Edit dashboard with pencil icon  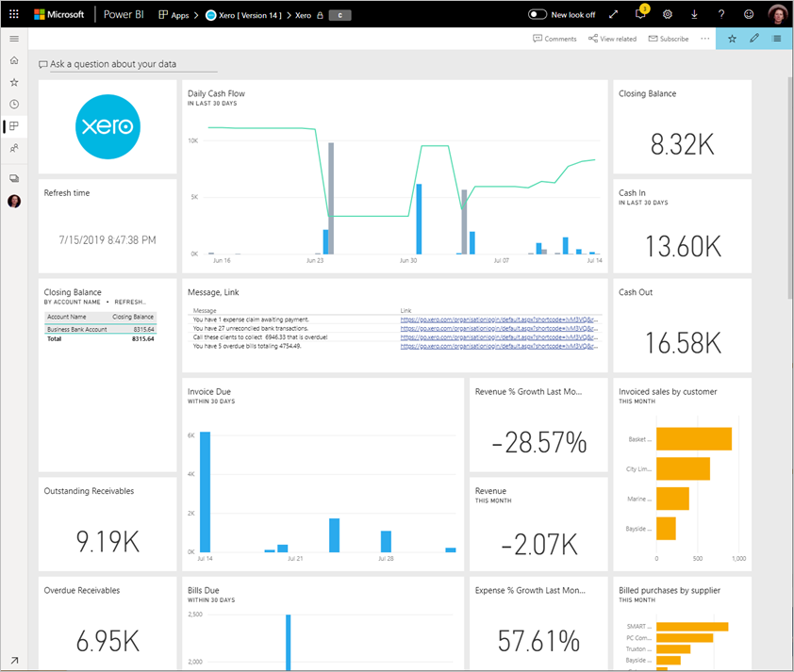click(x=754, y=39)
